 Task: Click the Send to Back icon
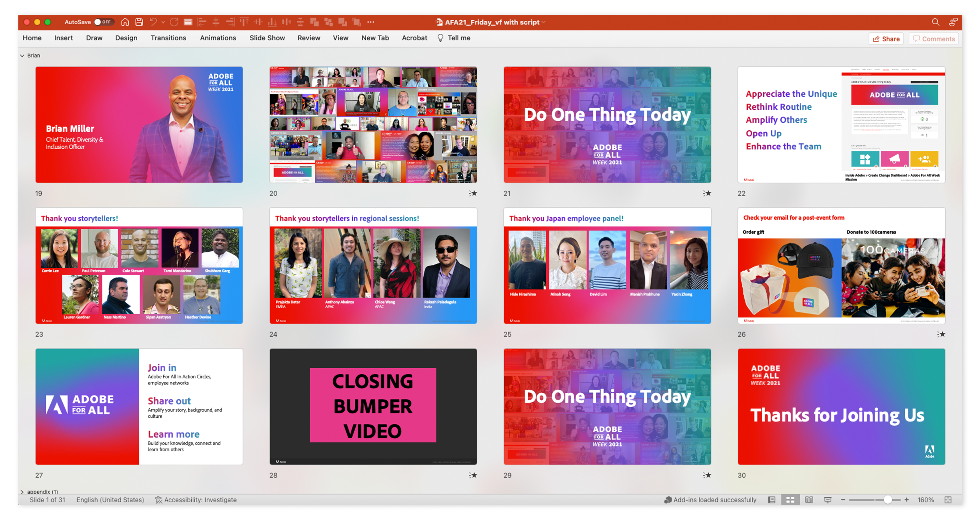[357, 22]
